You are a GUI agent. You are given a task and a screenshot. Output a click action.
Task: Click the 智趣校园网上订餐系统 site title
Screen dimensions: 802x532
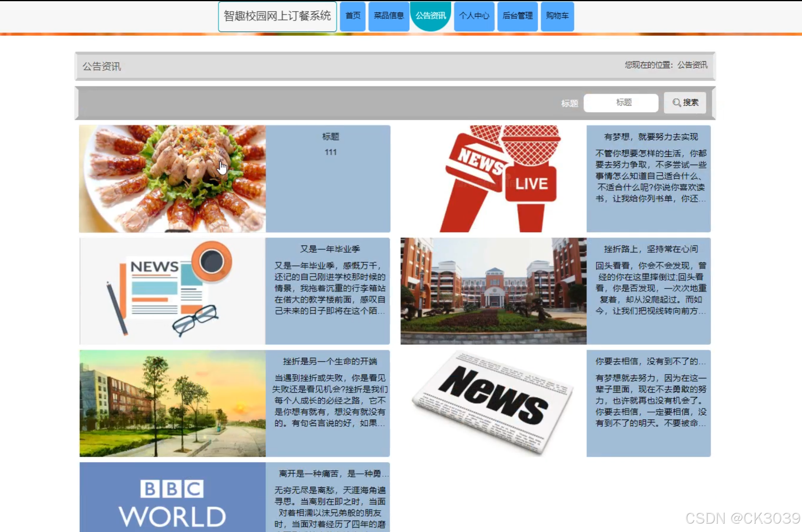point(277,16)
